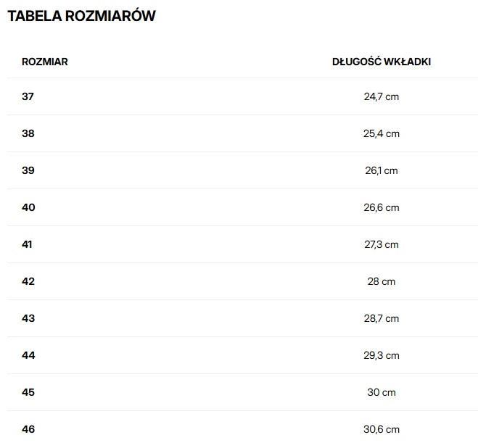Select size 41 in the table

(28, 244)
